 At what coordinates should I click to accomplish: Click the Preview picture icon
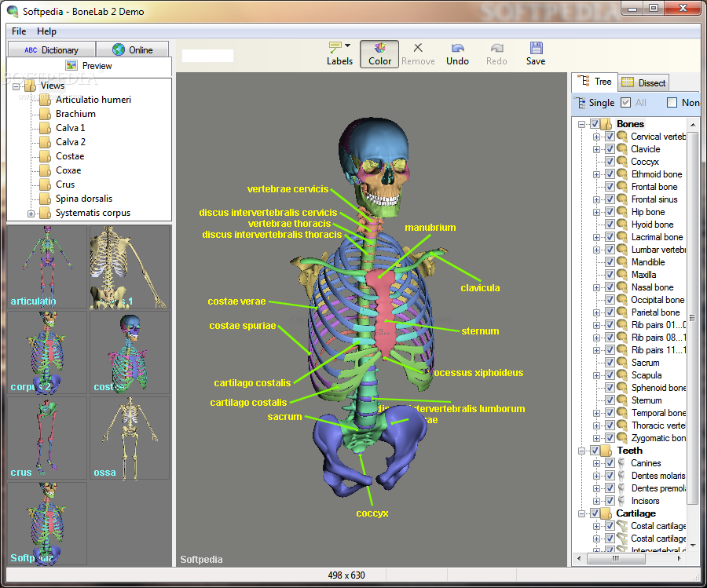pos(71,65)
